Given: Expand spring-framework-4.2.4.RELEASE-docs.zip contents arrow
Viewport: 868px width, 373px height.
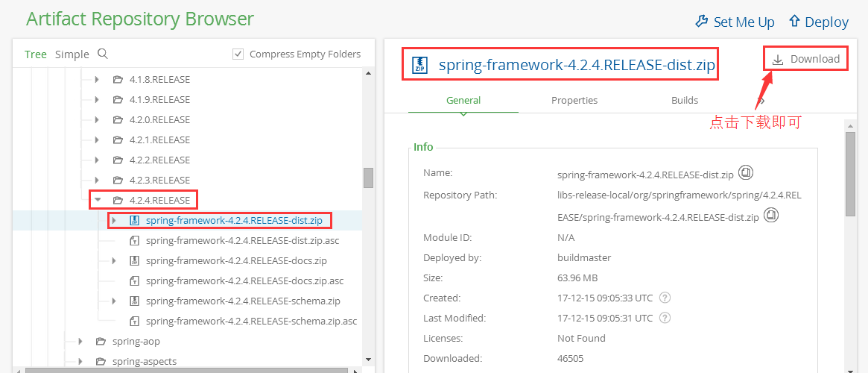Looking at the screenshot, I should click(x=114, y=260).
